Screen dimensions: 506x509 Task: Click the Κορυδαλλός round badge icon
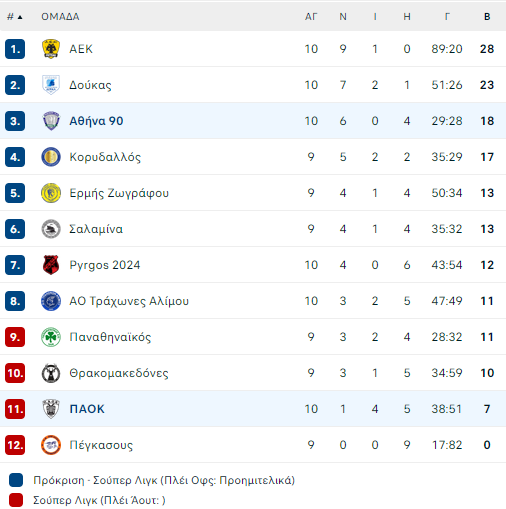click(x=51, y=157)
